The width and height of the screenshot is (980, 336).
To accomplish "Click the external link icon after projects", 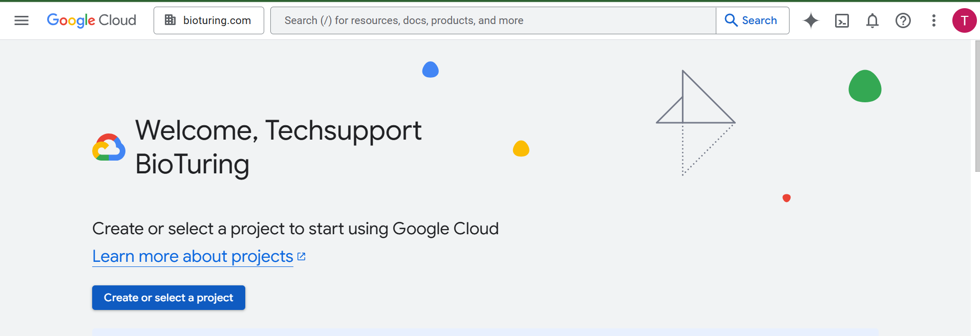I will pyautogui.click(x=302, y=257).
